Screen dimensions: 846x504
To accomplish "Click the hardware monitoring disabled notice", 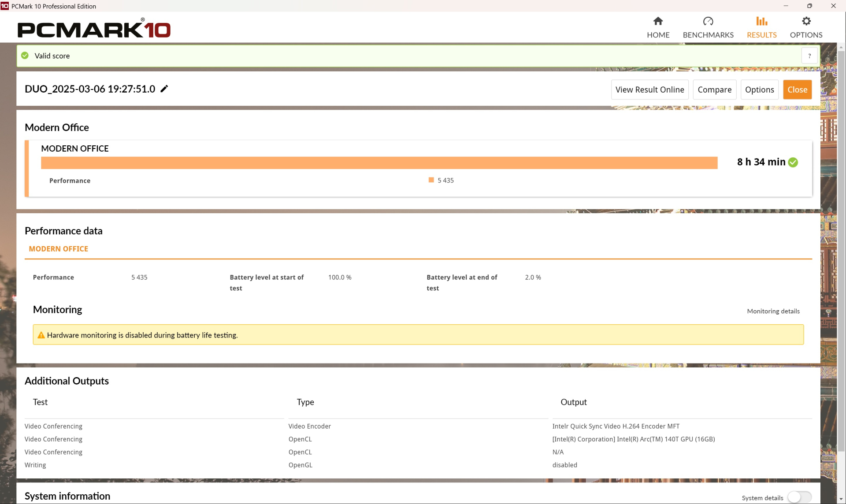I will pos(418,335).
